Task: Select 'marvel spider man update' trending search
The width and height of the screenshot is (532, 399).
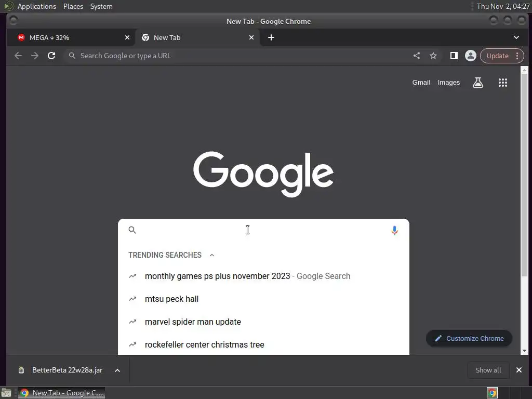Action: pos(263,322)
